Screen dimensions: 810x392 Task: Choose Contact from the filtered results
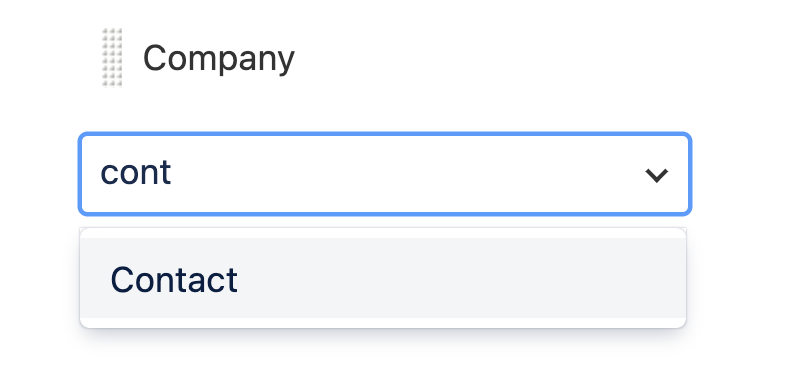(x=383, y=278)
